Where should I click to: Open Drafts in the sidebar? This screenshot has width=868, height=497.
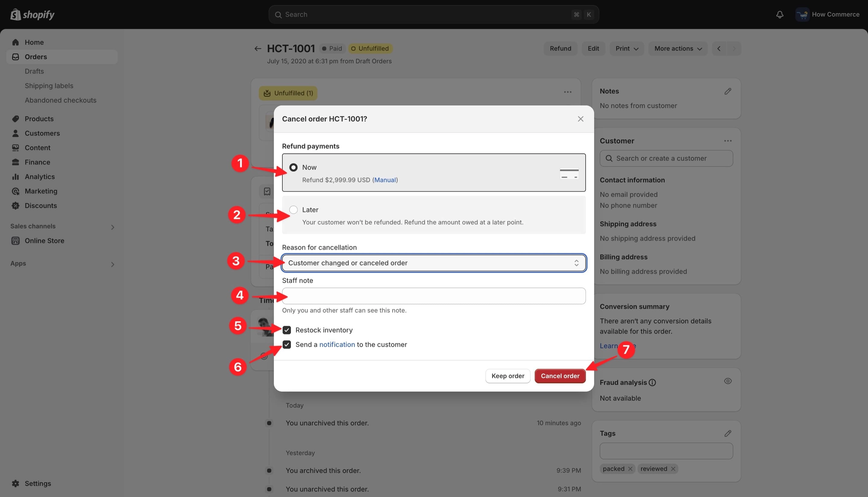pyautogui.click(x=34, y=71)
